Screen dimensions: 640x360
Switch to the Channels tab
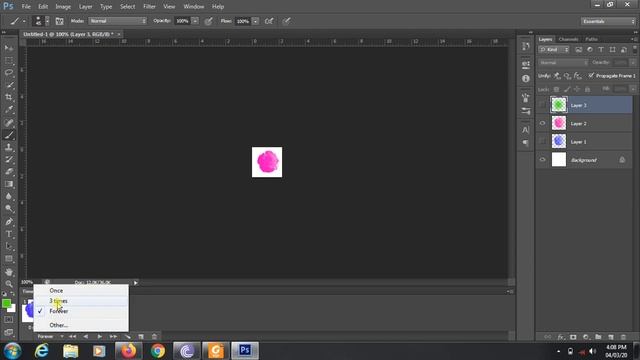(568, 39)
